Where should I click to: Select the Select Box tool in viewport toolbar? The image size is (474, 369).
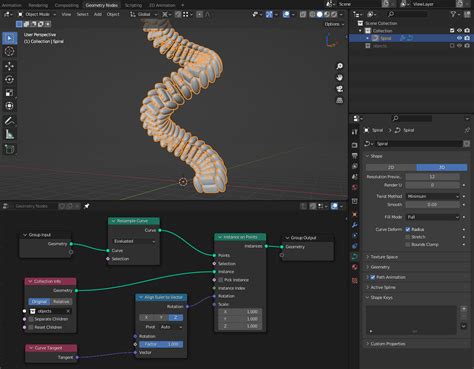10,38
